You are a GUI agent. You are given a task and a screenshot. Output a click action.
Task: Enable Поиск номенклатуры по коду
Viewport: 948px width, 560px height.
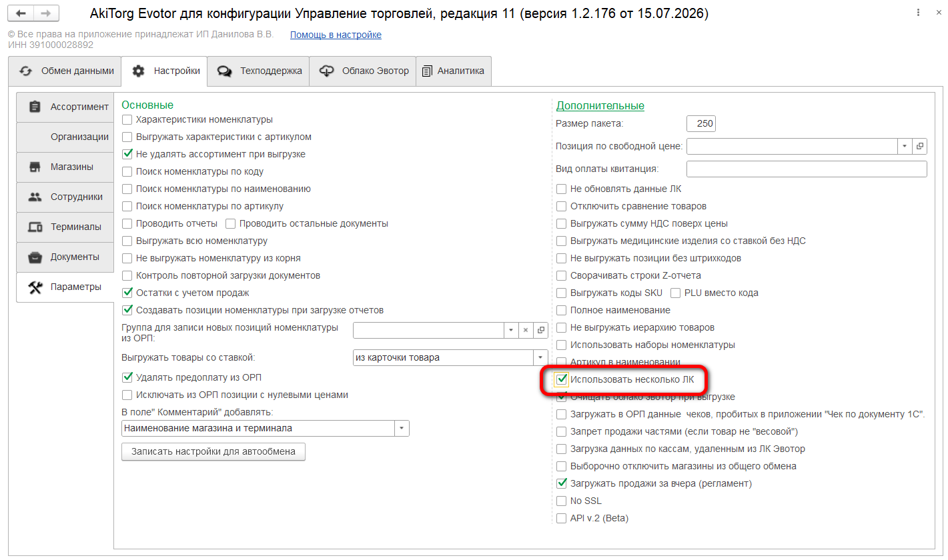(x=127, y=172)
